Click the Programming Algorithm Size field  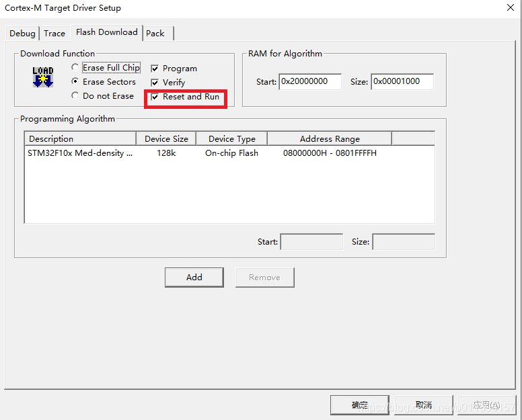(404, 242)
